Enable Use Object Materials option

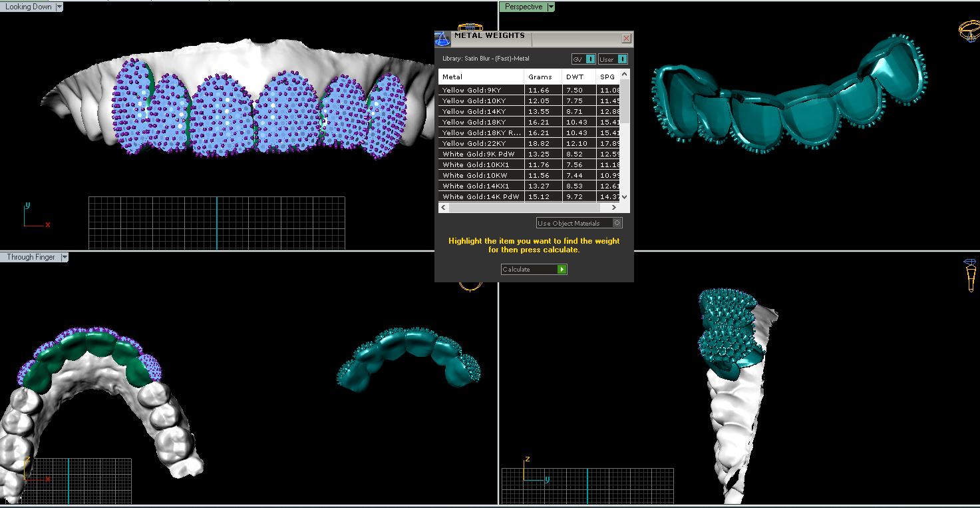[x=617, y=223]
